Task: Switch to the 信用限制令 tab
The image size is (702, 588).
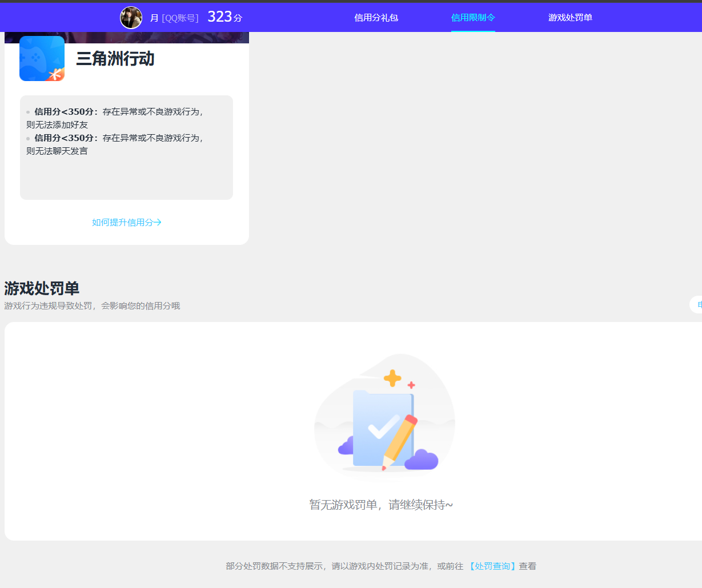Action: [x=473, y=18]
